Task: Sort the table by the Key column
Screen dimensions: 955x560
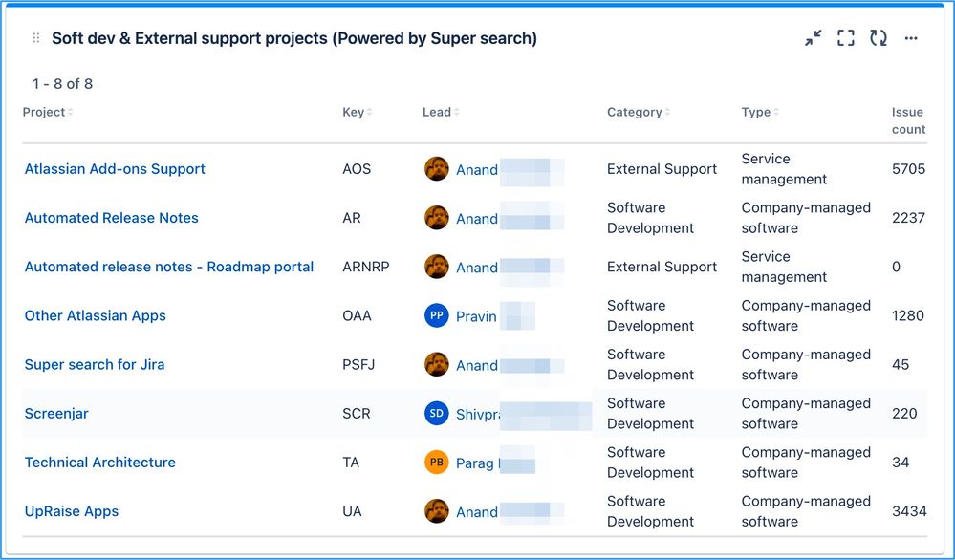Action: click(x=357, y=112)
